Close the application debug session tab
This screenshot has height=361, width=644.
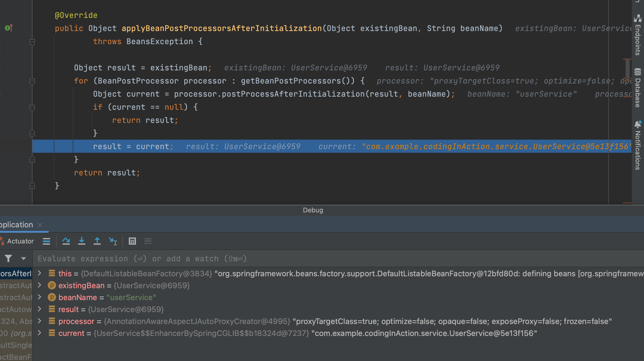[40, 225]
